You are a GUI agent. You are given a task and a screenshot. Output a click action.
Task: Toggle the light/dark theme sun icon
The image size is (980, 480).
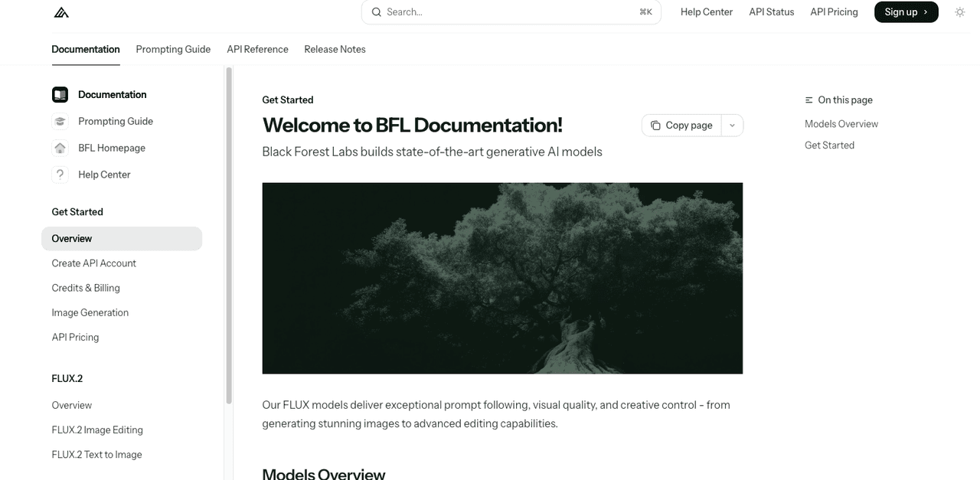pyautogui.click(x=960, y=12)
